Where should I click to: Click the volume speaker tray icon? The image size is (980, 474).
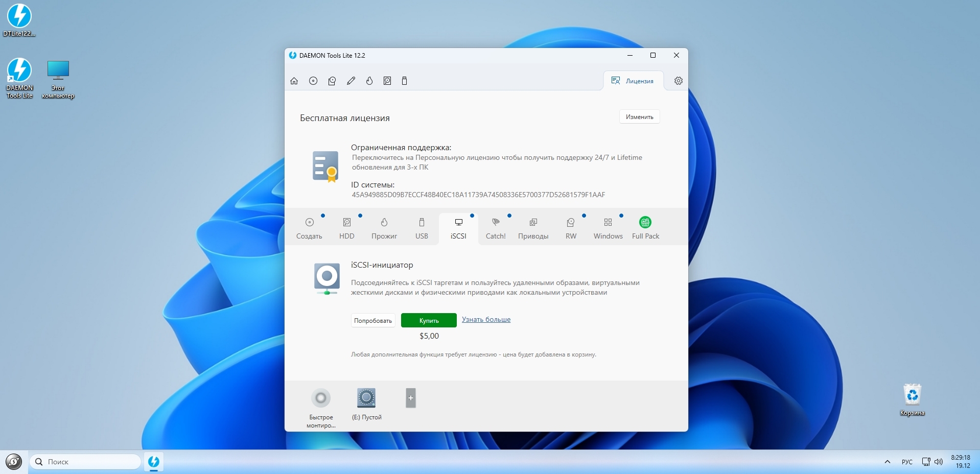939,462
